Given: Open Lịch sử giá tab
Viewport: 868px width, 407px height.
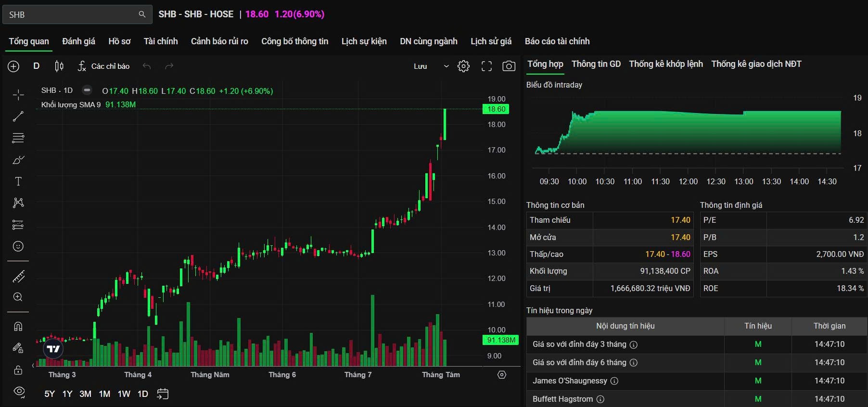Looking at the screenshot, I should (491, 41).
